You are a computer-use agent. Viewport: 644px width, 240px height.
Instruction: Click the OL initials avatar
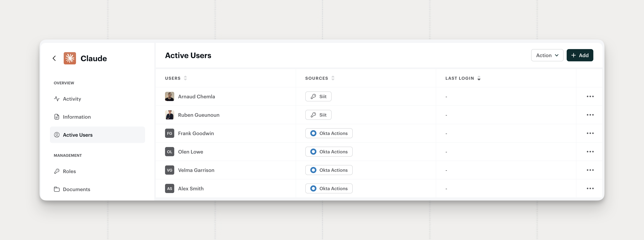[169, 152]
